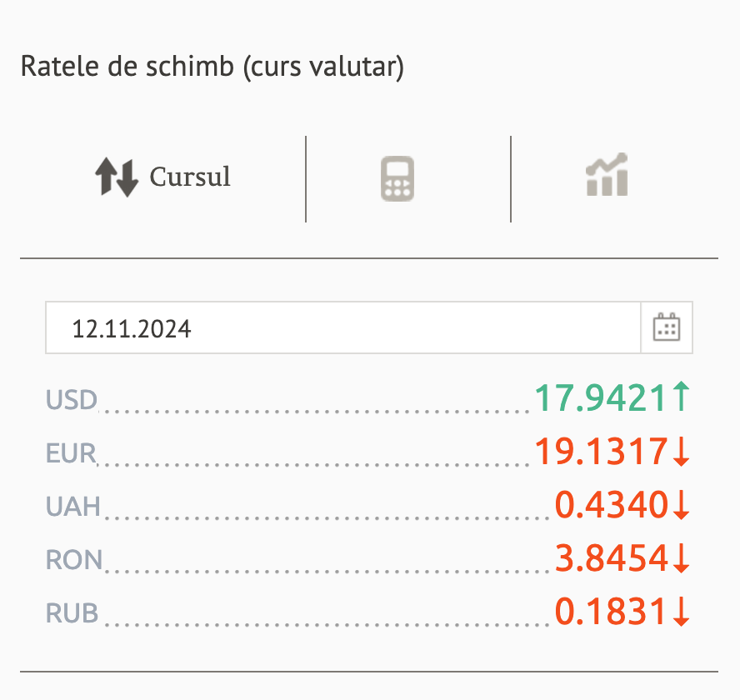Click the red down arrow beside EUR rate
Screen dimensions: 740x700
pos(681,452)
